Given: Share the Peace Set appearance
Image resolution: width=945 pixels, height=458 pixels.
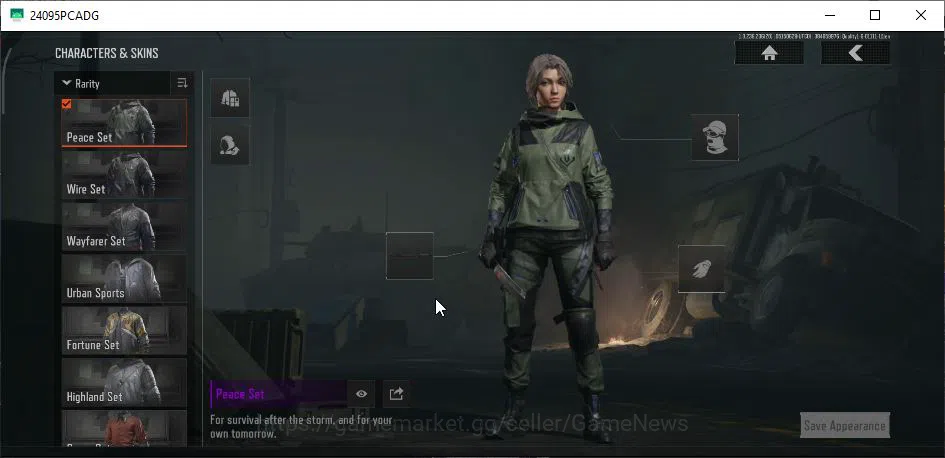Looking at the screenshot, I should coord(396,394).
